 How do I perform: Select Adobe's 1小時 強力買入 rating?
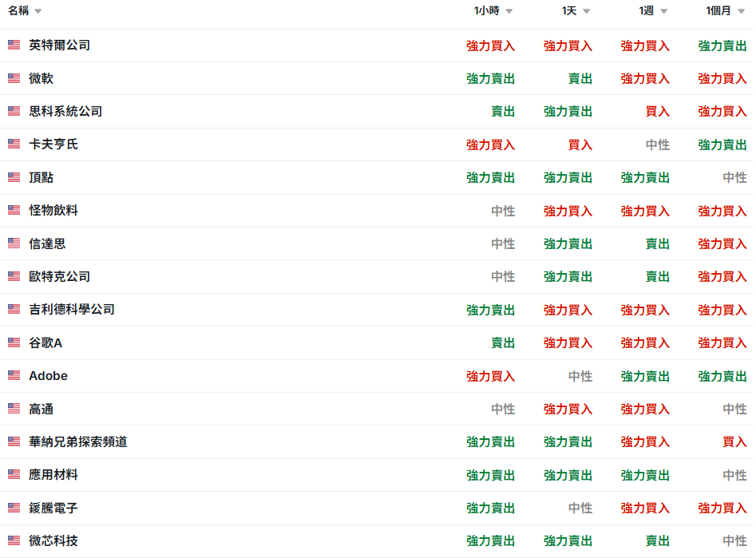pyautogui.click(x=491, y=376)
